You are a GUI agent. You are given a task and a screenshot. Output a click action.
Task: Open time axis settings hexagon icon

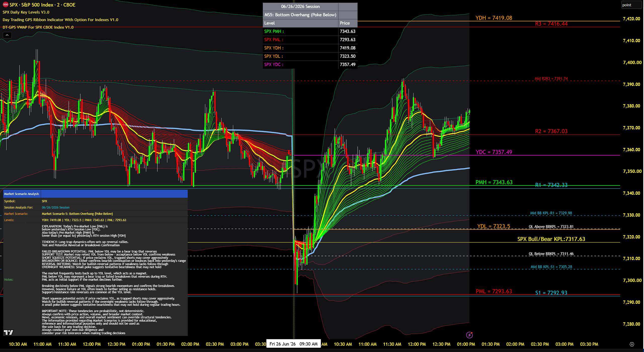pos(632,344)
